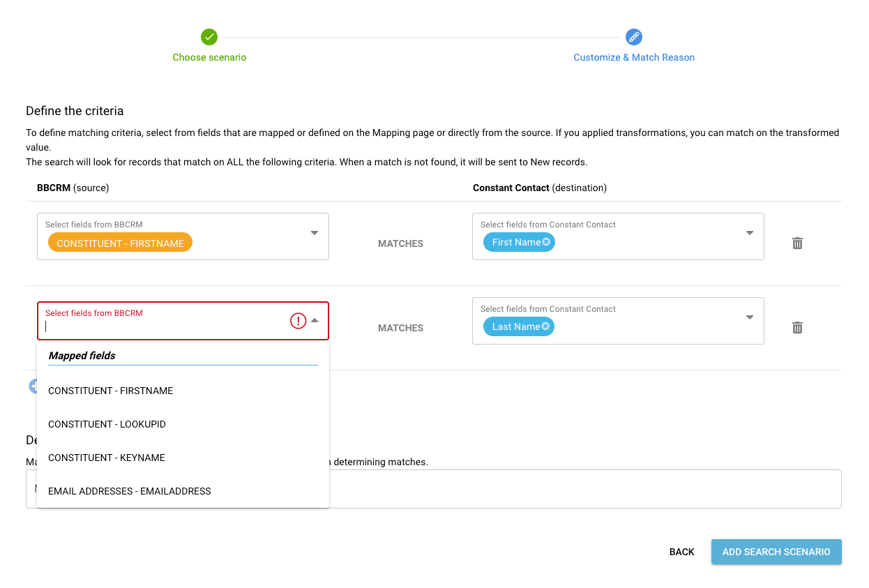Select CONSTITUENT - KEYNAME from mapped fields list
This screenshot has width=869, height=588.
[106, 458]
